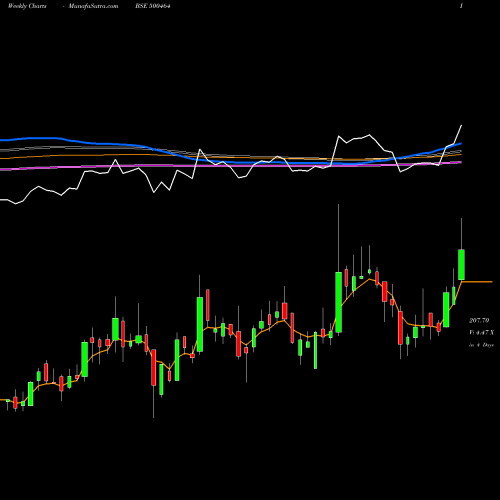Click the last green candlestick on the chart

(461, 264)
